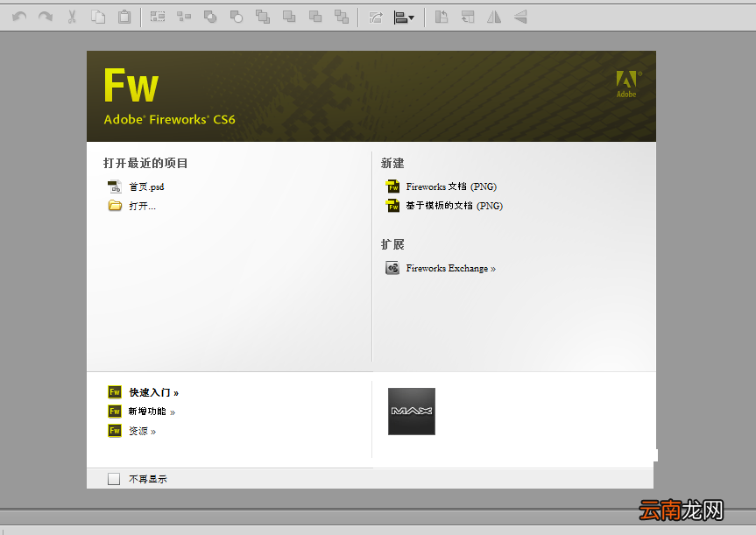
Task: Create 基于模板的文档 (PNG)
Action: coord(454,206)
